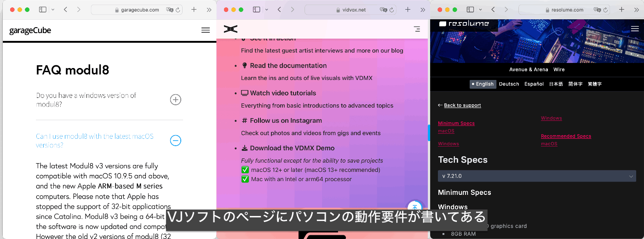Reload the garagecube.com page
This screenshot has width=644, height=239.
coord(178,10)
